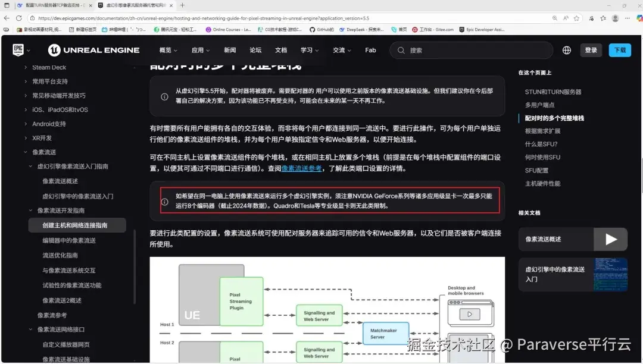Toggle the favorite star in the address bar

pyautogui.click(x=576, y=18)
